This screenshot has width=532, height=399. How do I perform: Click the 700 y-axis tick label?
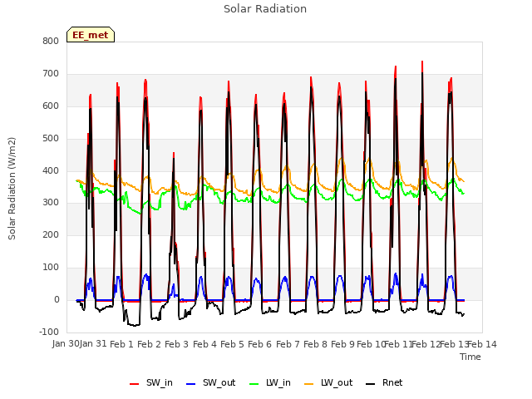51,74
